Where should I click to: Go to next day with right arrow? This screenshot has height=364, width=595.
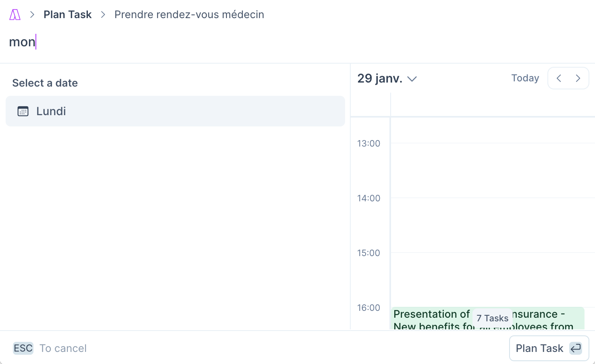(x=578, y=78)
